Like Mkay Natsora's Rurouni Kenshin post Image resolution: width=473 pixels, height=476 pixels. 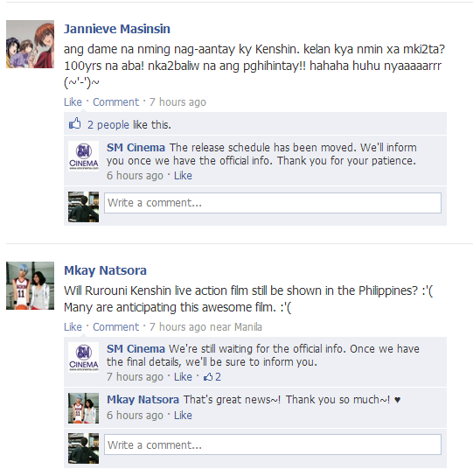[x=73, y=327]
